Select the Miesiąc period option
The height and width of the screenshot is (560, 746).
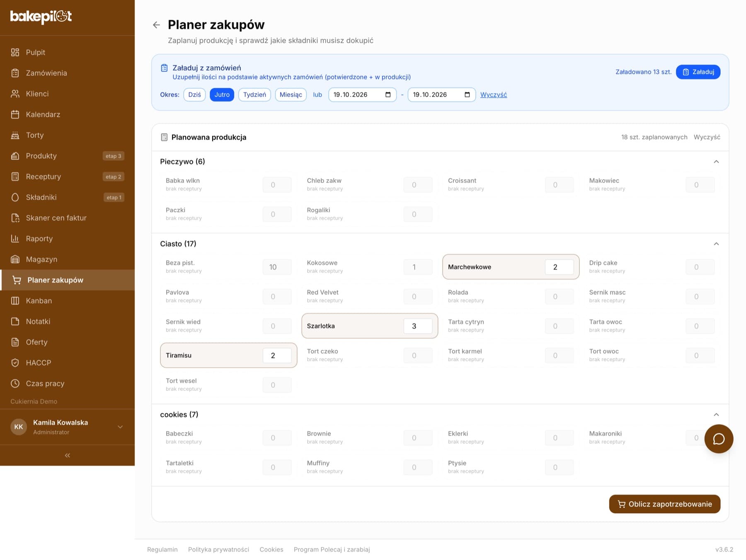click(x=291, y=94)
